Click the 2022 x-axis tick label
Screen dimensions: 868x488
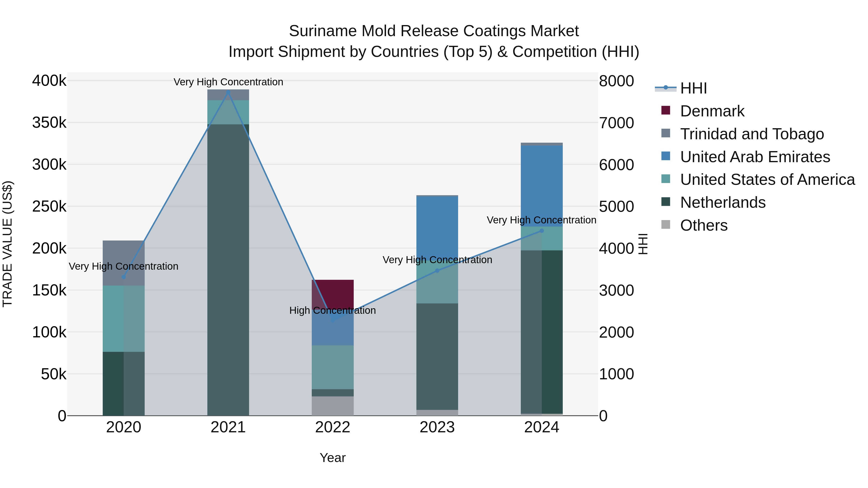click(333, 428)
